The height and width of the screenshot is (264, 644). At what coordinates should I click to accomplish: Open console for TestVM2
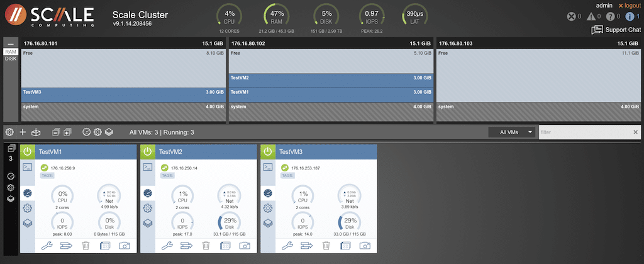tap(147, 167)
